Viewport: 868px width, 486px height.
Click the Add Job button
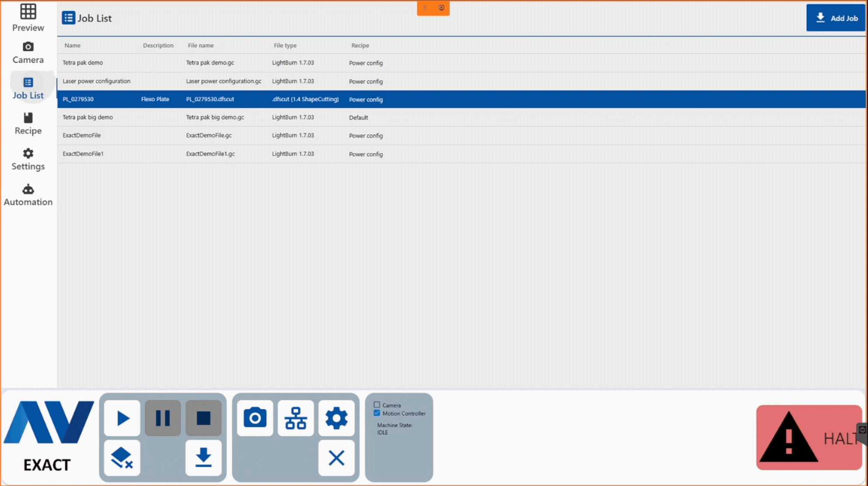click(x=835, y=18)
